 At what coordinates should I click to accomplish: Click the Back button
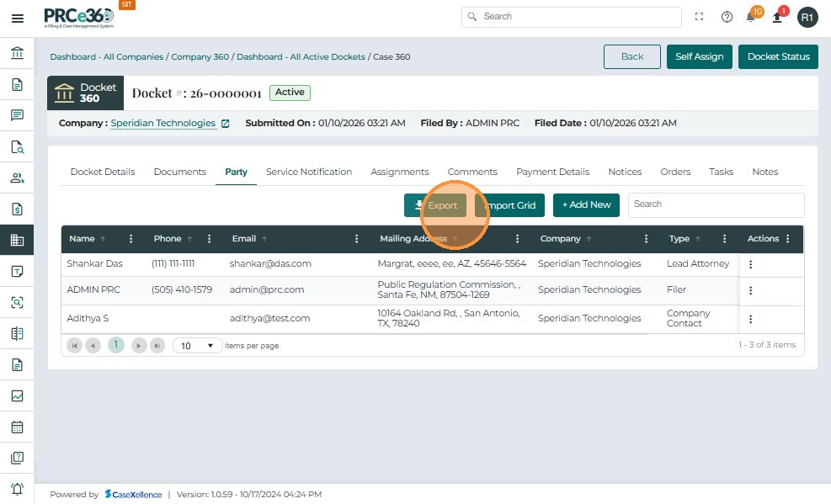[x=632, y=56]
